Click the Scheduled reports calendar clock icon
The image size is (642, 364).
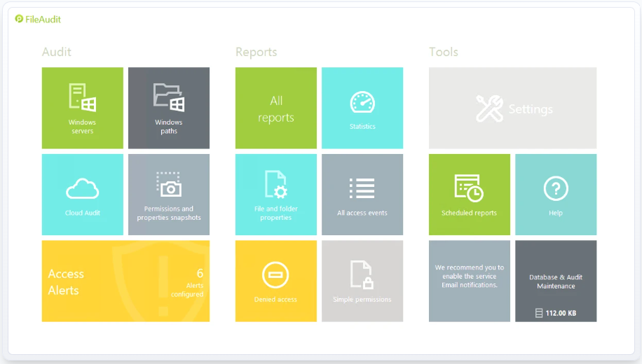[x=468, y=188]
